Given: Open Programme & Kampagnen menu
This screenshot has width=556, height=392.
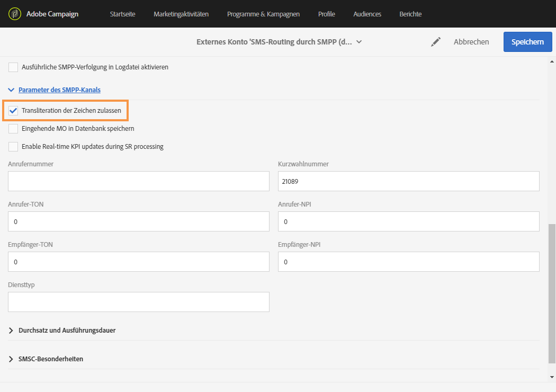Looking at the screenshot, I should [263, 14].
